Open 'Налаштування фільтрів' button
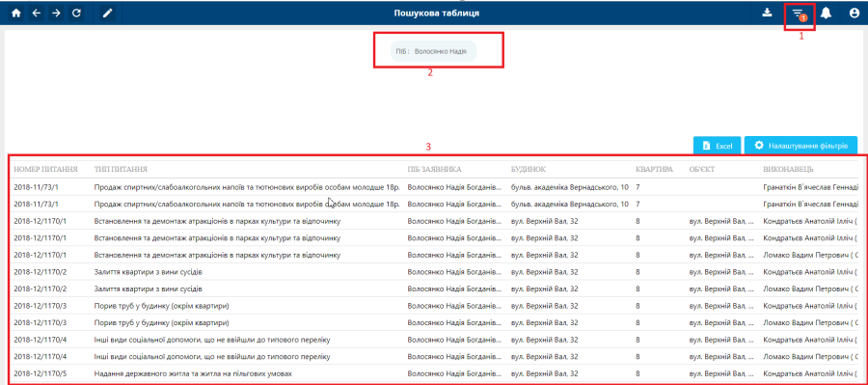 point(800,145)
